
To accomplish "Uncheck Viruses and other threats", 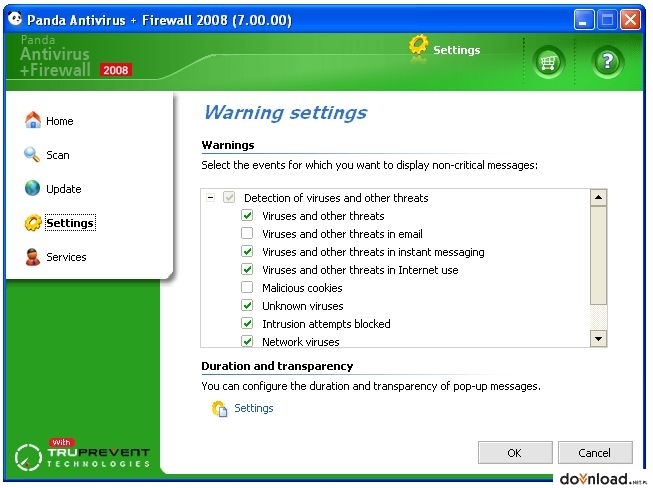I will [247, 215].
